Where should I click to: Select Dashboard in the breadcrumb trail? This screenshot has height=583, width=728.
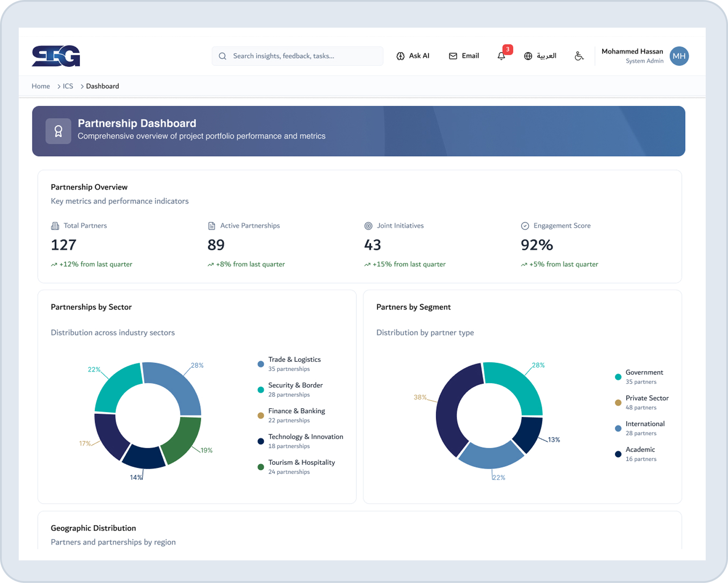(x=103, y=86)
